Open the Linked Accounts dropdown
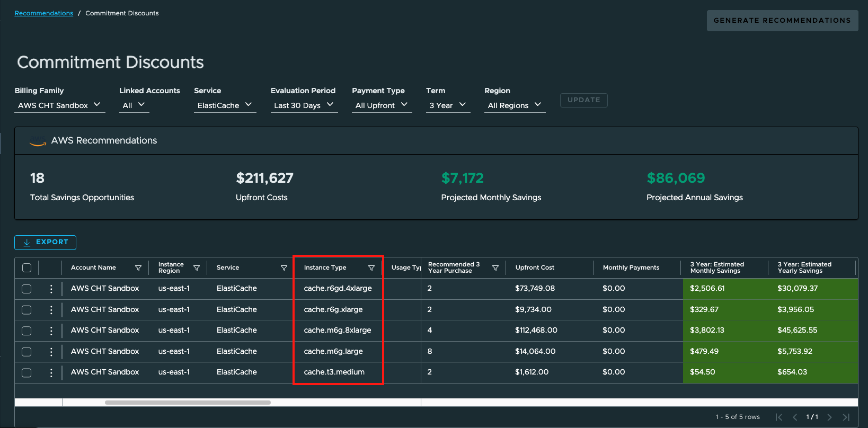The image size is (868, 428). click(x=134, y=105)
